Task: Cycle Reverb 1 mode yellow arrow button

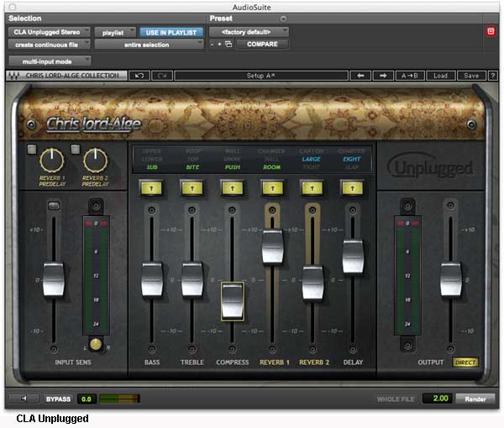Action: [x=272, y=188]
